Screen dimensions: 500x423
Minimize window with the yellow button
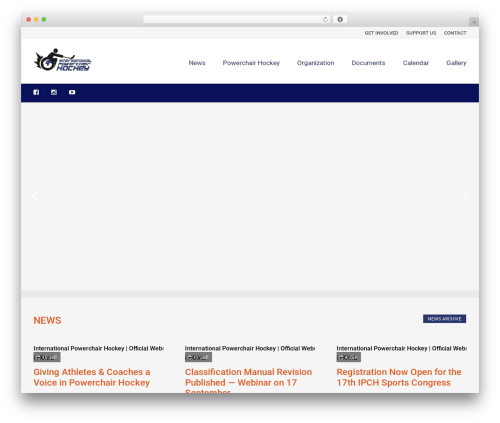coord(36,20)
